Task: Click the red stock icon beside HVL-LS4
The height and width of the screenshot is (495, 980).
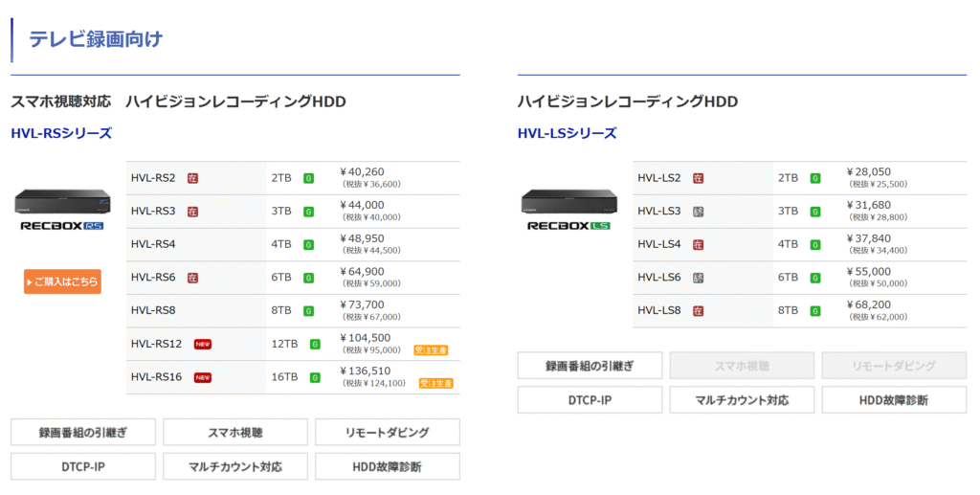Action: [x=698, y=244]
